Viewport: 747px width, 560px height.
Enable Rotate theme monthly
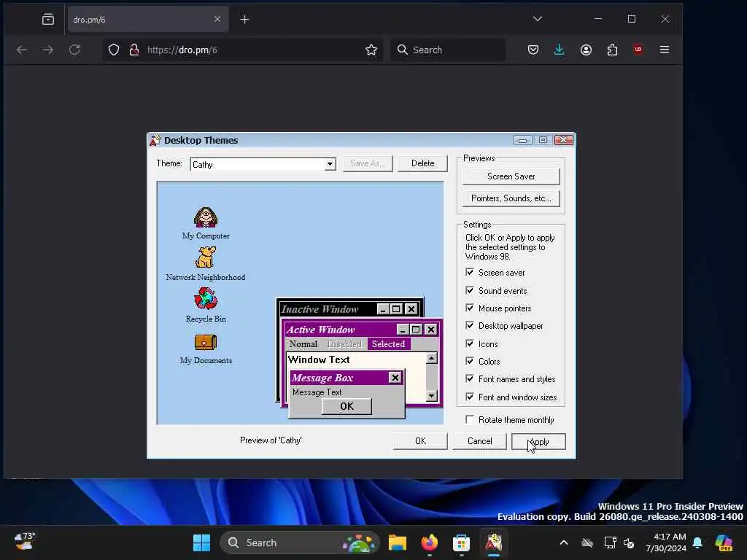pos(470,419)
